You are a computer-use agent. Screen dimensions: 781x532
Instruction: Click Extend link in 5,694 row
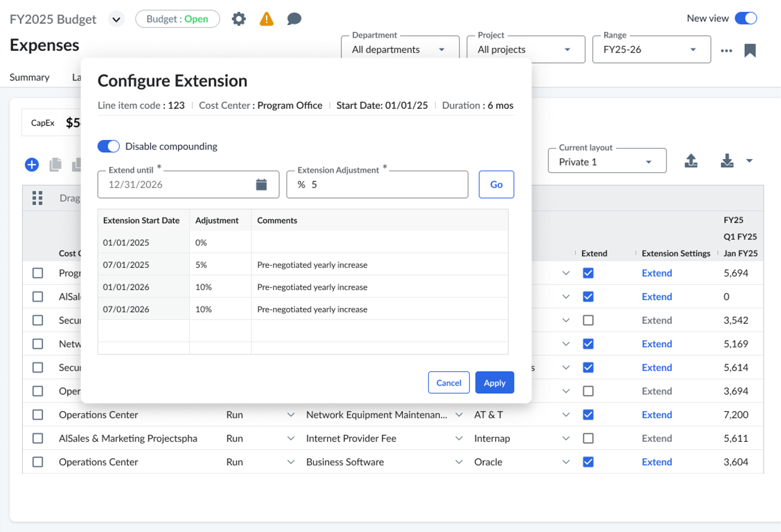coord(657,273)
